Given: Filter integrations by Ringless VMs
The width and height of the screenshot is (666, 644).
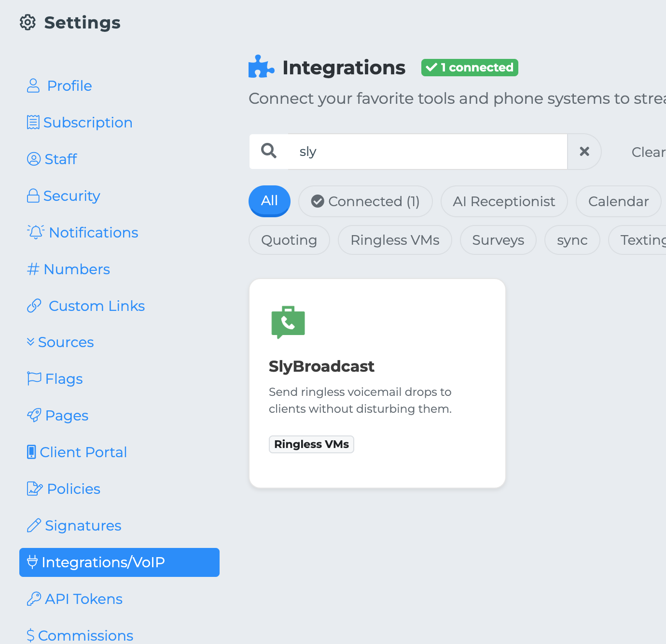Looking at the screenshot, I should tap(395, 240).
